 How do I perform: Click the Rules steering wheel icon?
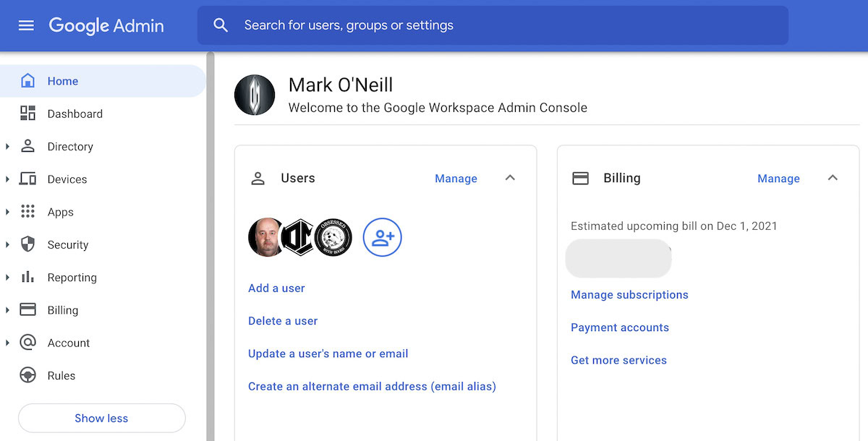point(27,375)
